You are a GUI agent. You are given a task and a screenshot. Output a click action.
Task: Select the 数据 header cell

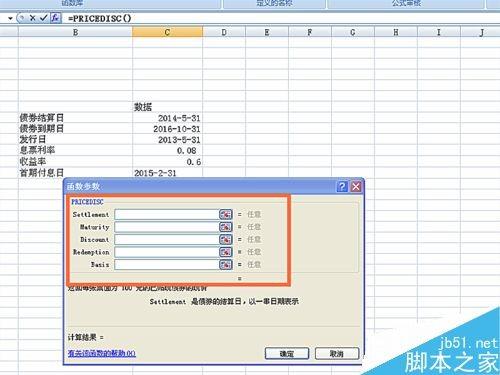coord(167,107)
